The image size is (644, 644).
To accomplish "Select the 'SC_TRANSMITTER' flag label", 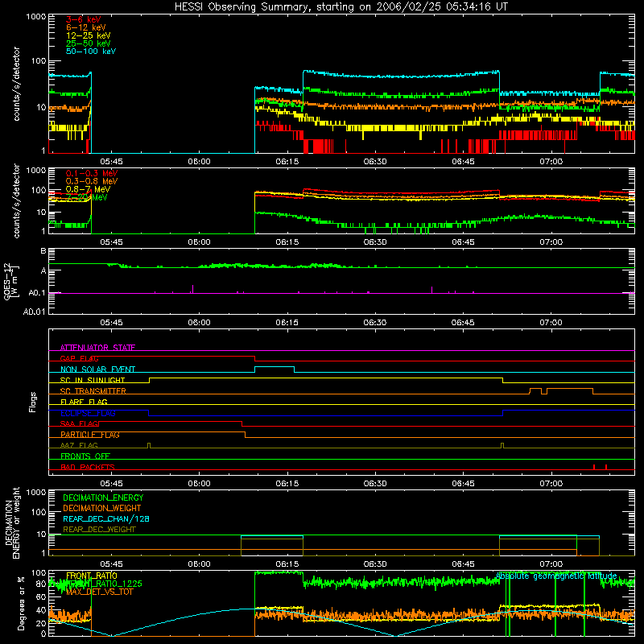I will click(x=93, y=391).
